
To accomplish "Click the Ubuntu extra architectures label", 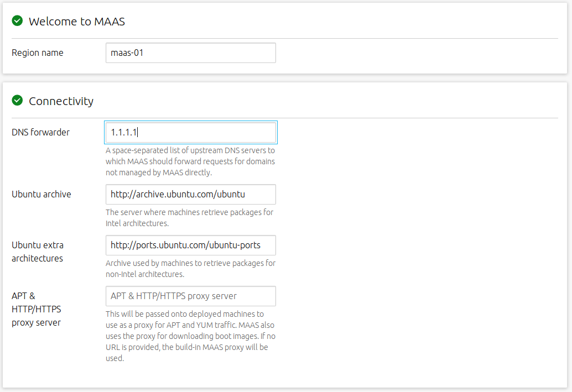I will (x=38, y=252).
